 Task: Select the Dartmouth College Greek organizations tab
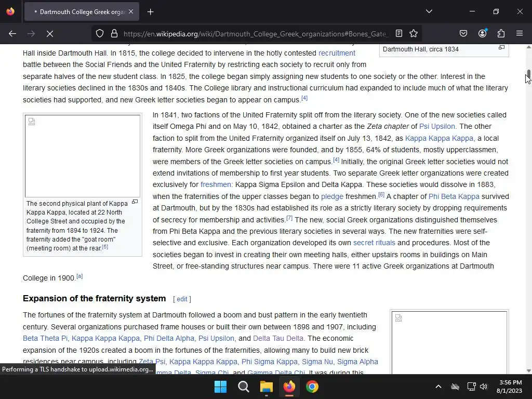point(82,12)
